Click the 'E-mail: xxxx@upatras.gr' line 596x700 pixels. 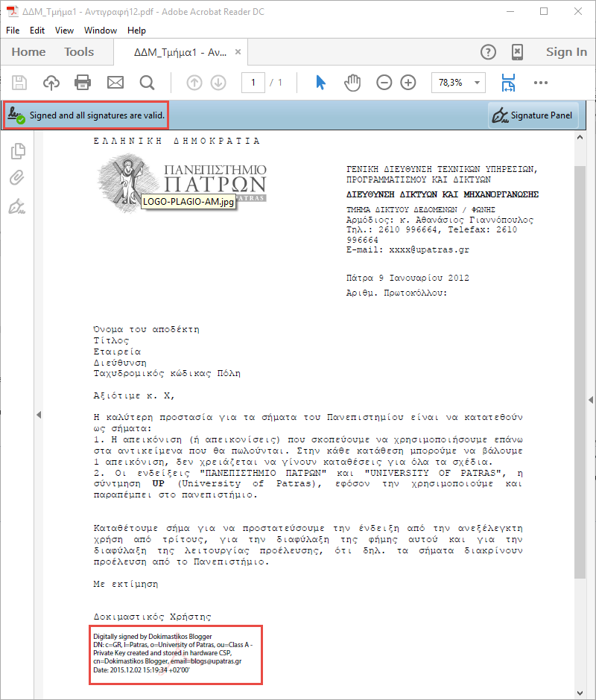click(408, 249)
